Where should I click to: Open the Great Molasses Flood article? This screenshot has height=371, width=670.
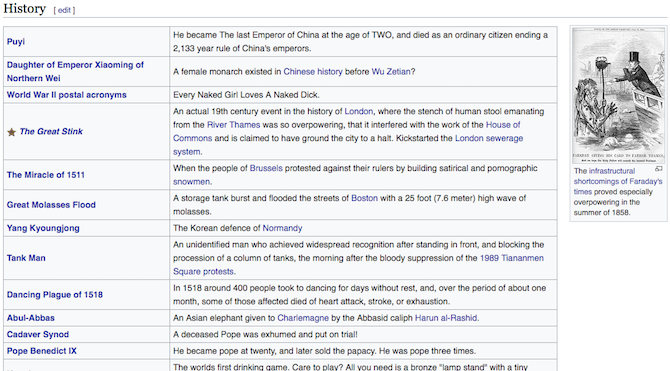click(x=51, y=205)
